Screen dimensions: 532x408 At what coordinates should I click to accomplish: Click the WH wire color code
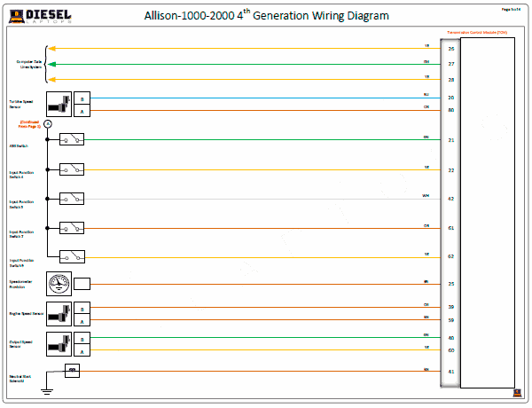[x=426, y=195]
